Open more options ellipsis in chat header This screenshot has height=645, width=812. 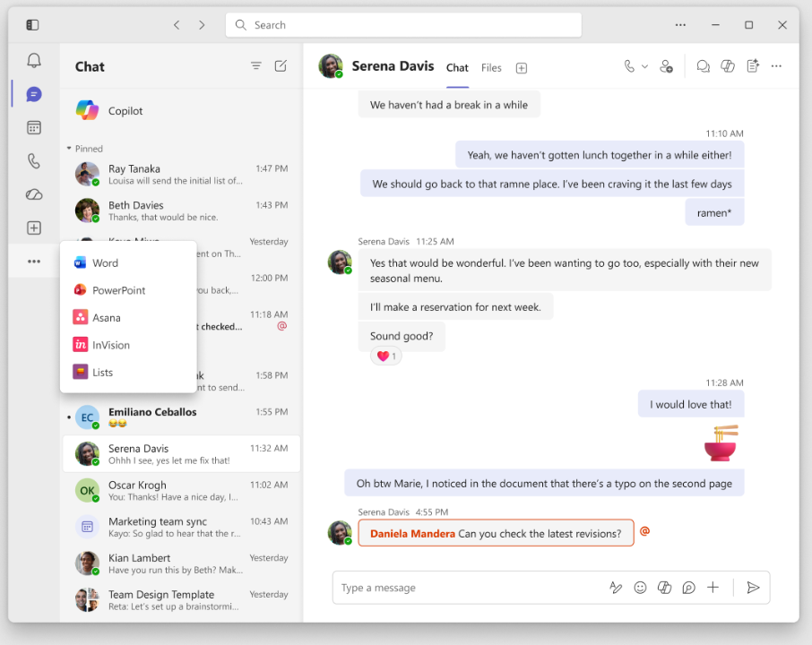coord(776,66)
